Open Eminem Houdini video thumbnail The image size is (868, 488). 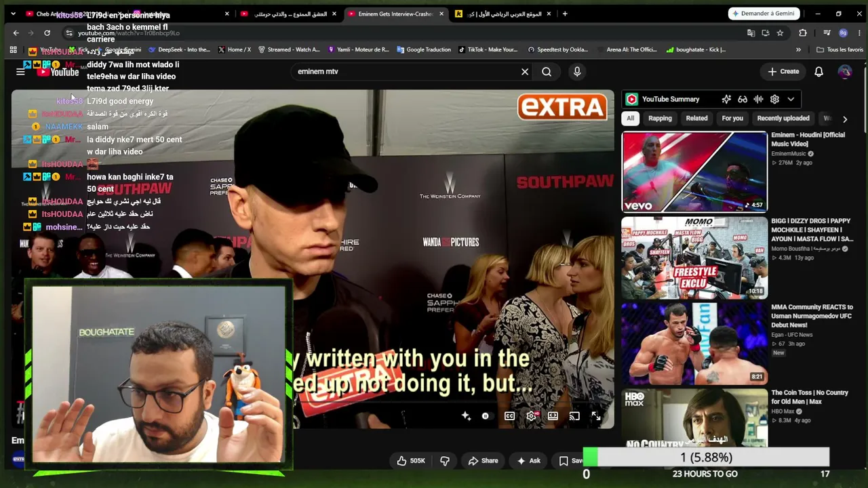coord(694,171)
